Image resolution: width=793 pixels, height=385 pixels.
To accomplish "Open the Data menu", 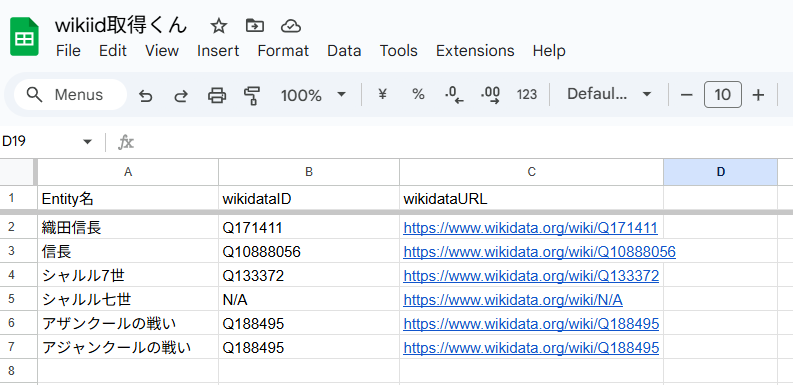I will click(344, 51).
